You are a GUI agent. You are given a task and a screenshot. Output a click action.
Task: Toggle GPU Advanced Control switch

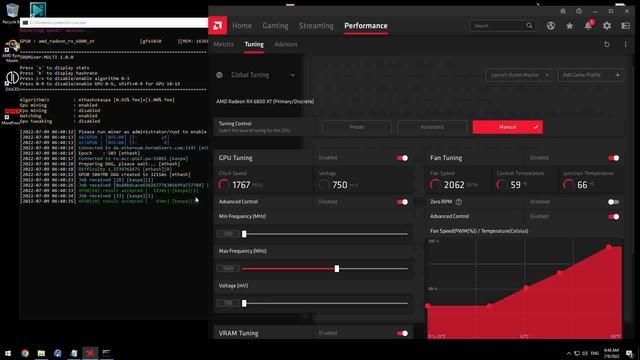(x=402, y=202)
